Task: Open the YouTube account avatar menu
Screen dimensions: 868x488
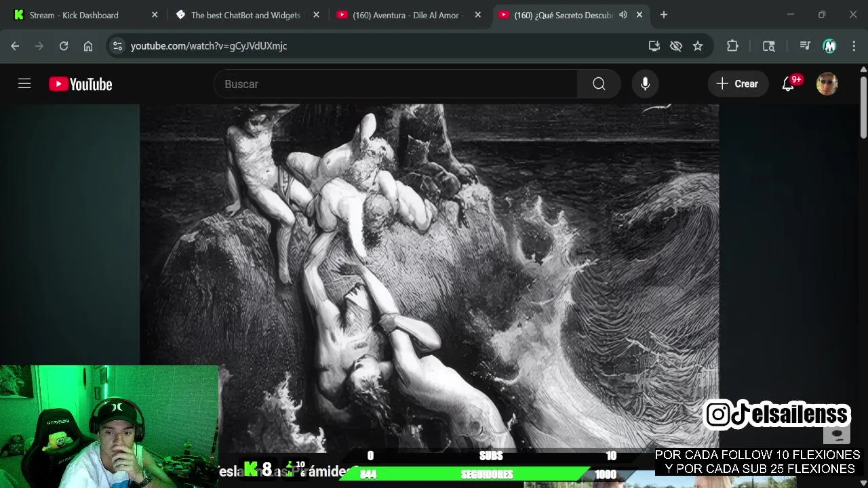Action: pyautogui.click(x=827, y=84)
